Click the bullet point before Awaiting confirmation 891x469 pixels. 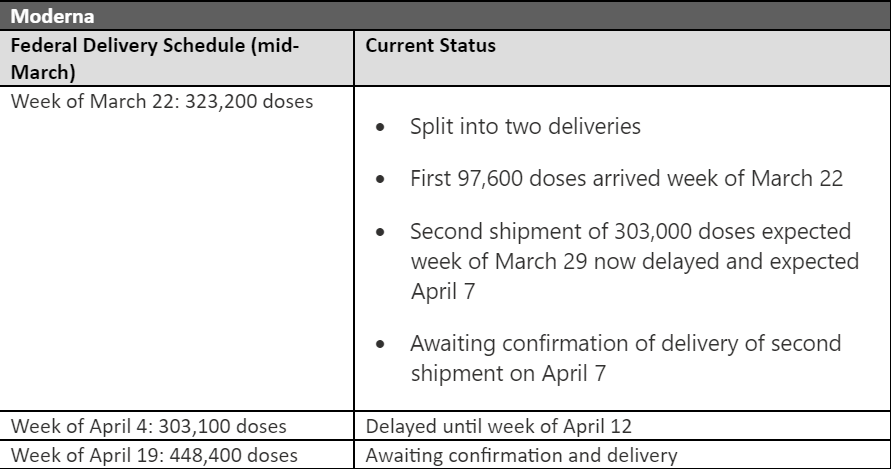point(380,345)
